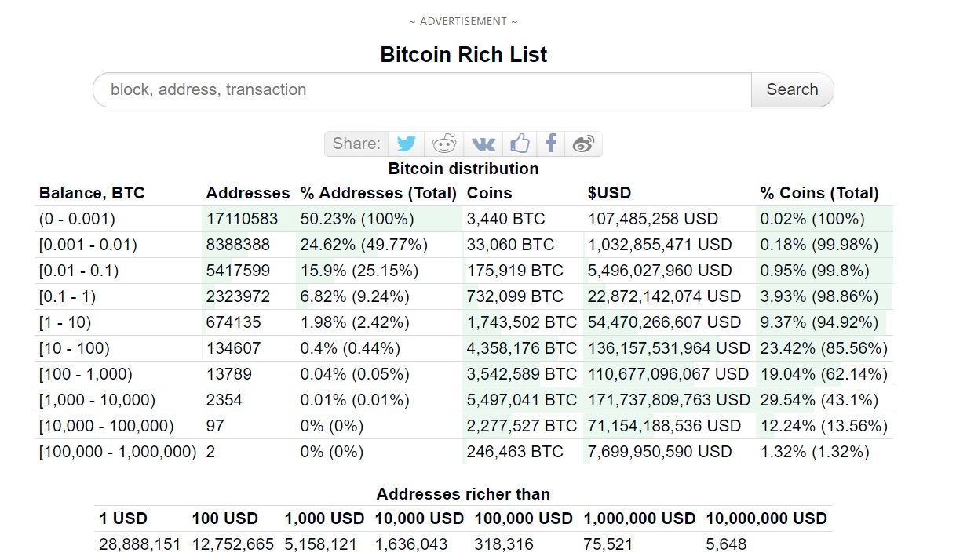Image resolution: width=956 pixels, height=560 pixels.
Task: Click the Addresses column header
Action: pyautogui.click(x=248, y=193)
